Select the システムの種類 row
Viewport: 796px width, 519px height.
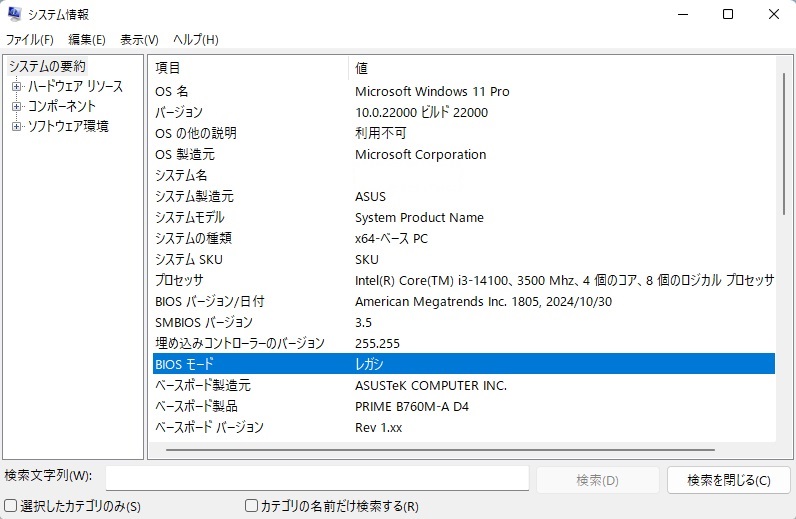[464, 238]
